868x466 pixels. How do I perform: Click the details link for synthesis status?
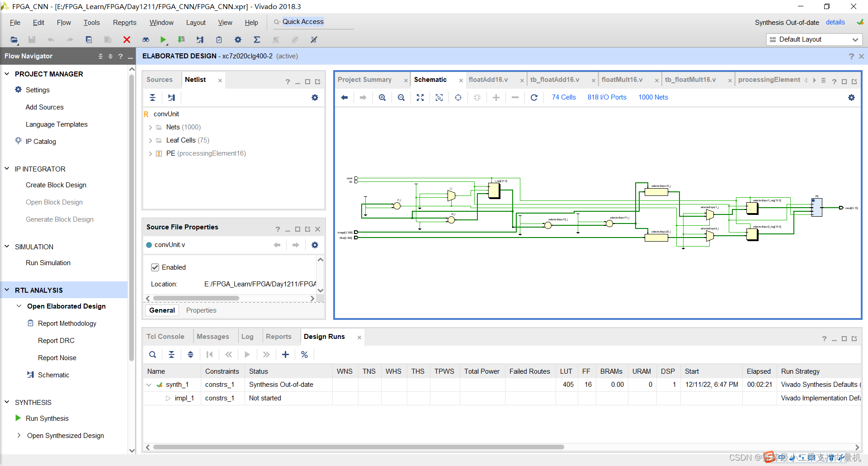(835, 22)
